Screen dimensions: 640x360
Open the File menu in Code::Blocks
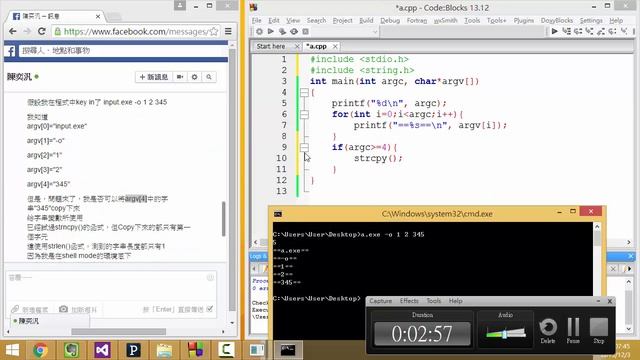click(256, 20)
